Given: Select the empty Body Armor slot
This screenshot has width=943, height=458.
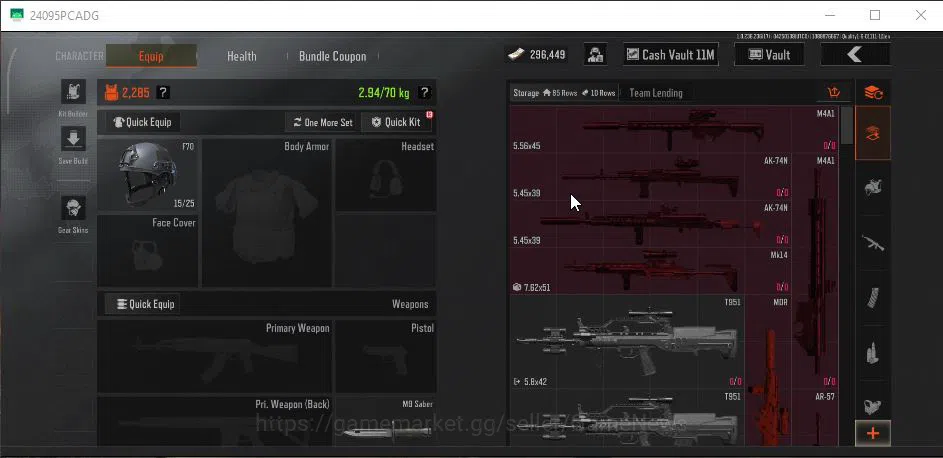Looking at the screenshot, I should 266,213.
